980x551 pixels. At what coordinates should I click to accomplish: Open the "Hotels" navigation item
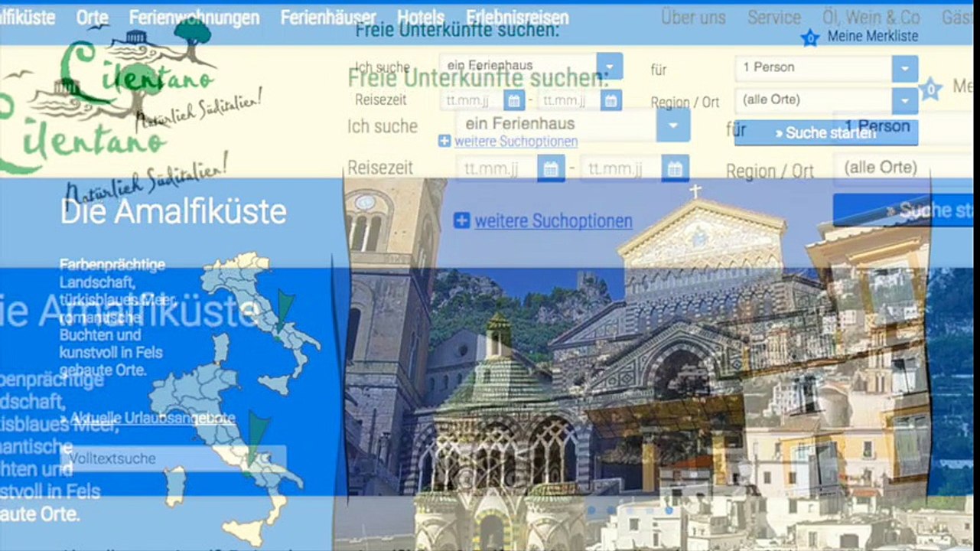pyautogui.click(x=421, y=18)
